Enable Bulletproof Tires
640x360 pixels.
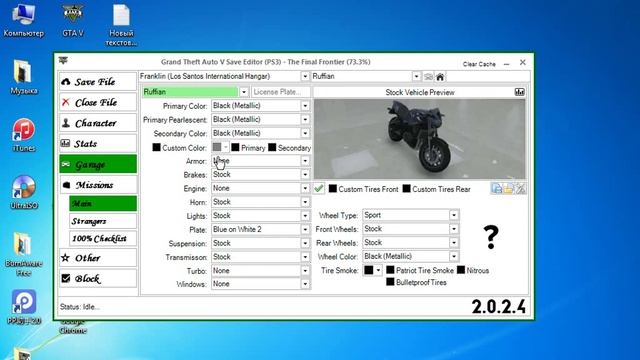click(x=390, y=282)
